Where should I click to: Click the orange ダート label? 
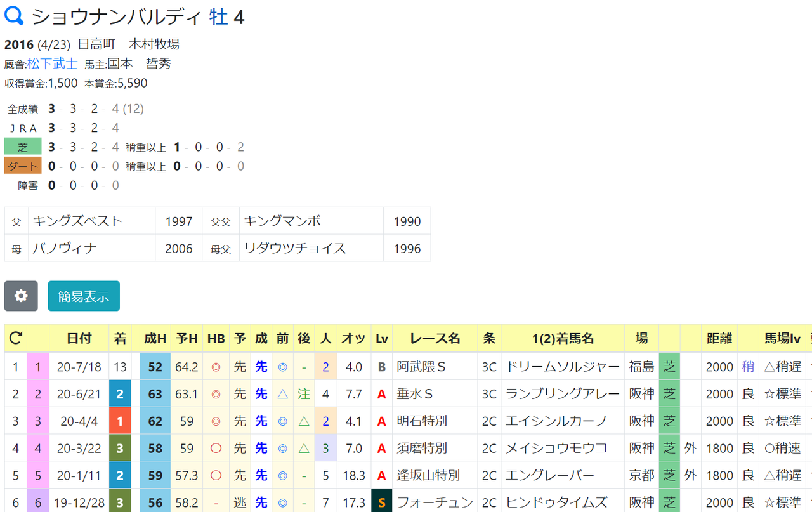point(23,166)
